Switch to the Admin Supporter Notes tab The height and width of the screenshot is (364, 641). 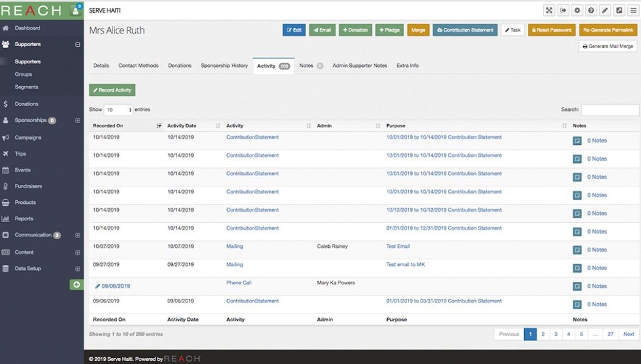click(x=360, y=66)
